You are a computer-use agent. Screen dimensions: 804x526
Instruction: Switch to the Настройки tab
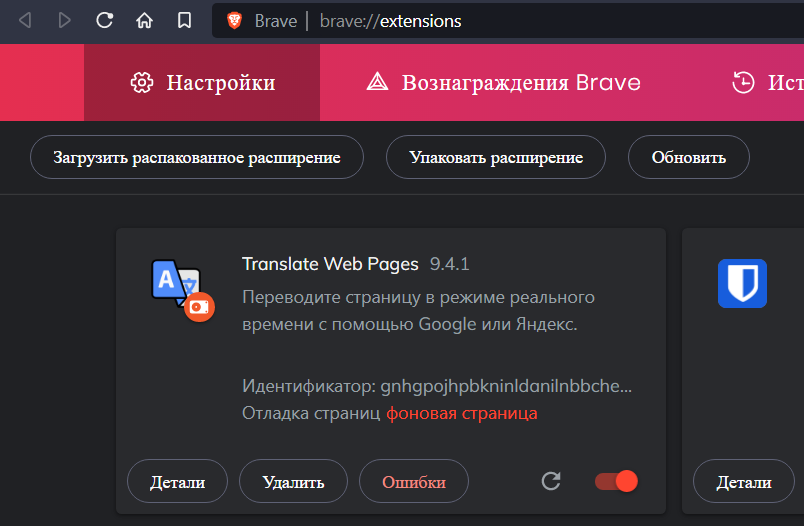tap(202, 82)
